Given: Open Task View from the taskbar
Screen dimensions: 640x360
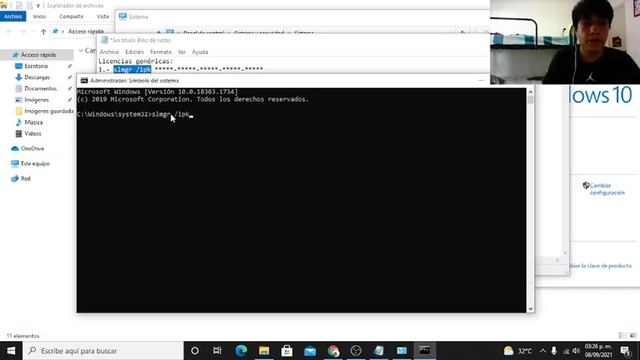Looking at the screenshot, I should tap(217, 351).
